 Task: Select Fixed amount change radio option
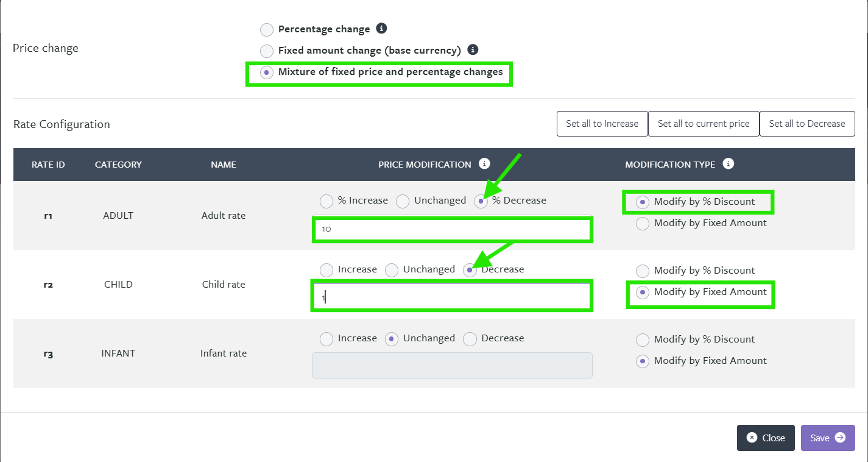click(267, 51)
